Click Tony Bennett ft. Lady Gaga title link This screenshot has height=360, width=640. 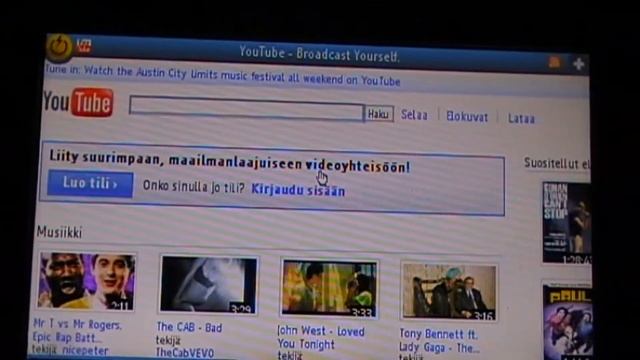tap(439, 341)
